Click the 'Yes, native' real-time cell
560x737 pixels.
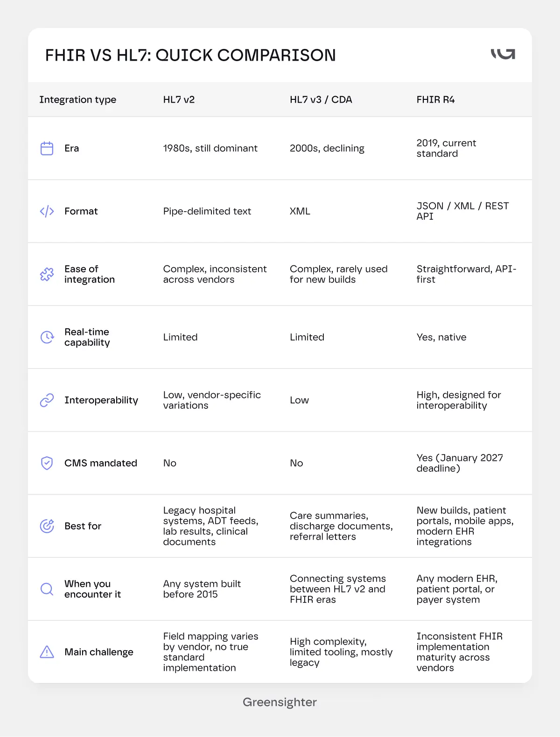tap(441, 337)
